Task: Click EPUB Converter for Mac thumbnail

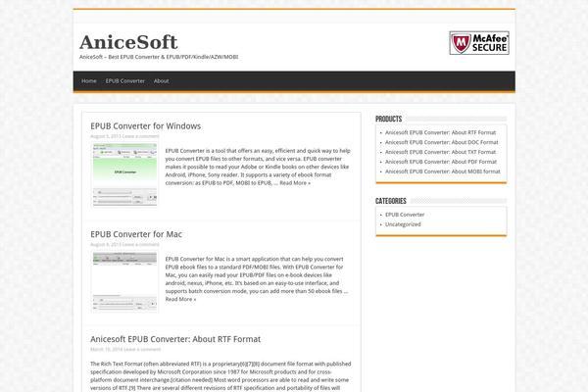Action: [124, 281]
